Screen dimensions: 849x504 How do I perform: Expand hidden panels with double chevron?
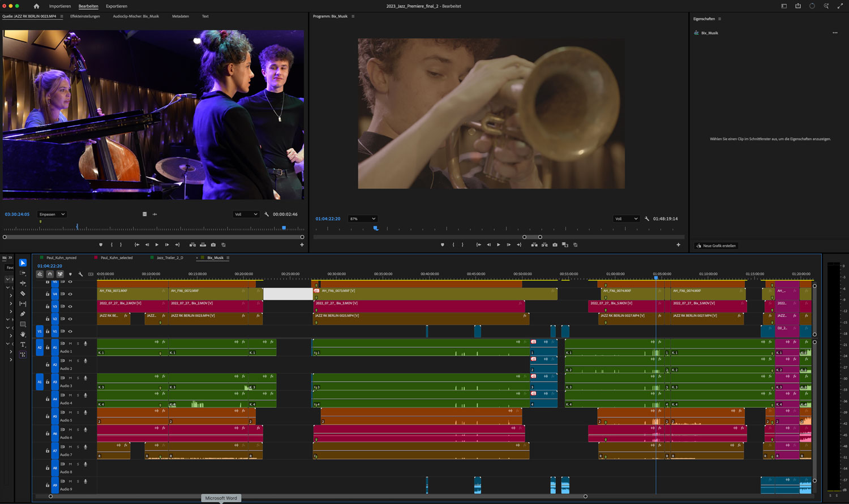point(10,258)
